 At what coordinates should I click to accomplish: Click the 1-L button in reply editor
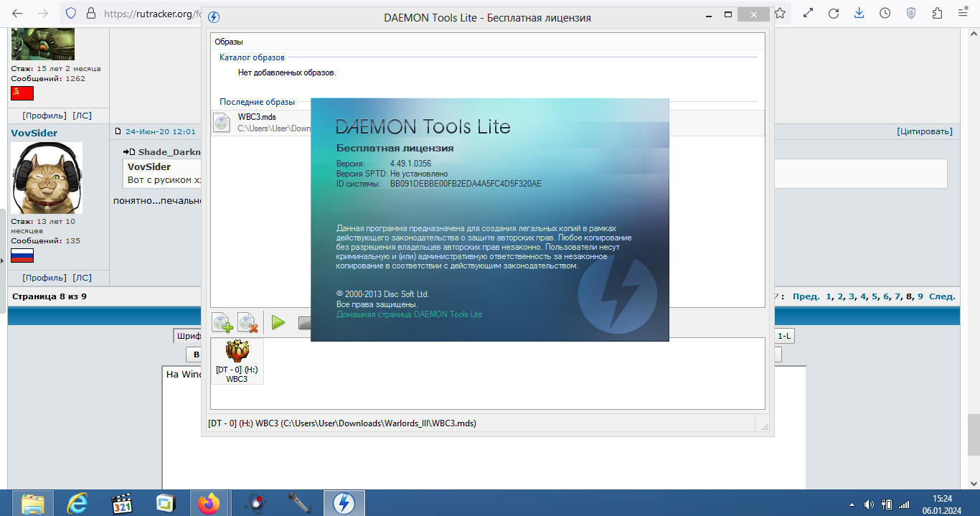pos(785,337)
